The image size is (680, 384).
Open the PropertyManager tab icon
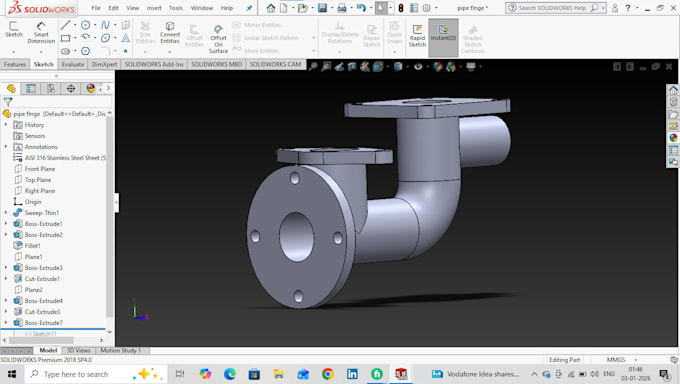point(31,89)
